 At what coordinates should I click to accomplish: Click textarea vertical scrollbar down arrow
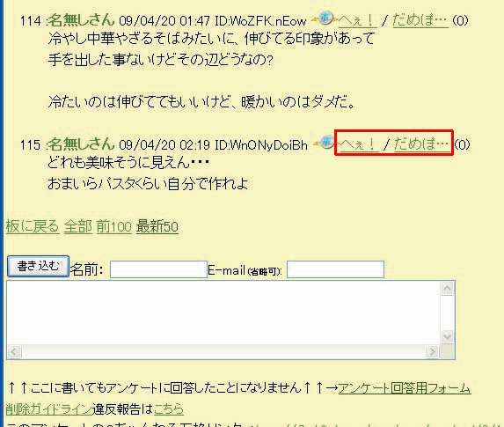[448, 336]
